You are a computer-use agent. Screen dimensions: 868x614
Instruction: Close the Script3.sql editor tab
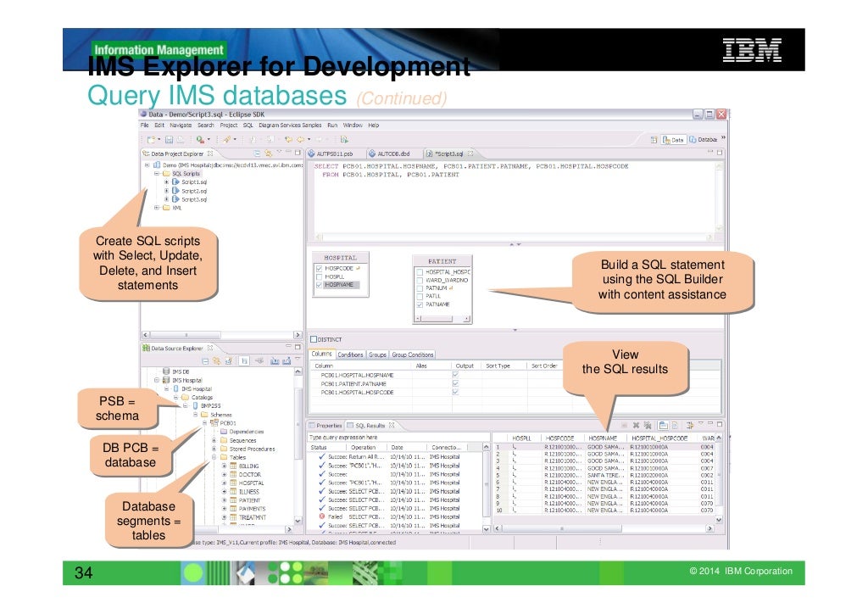pos(470,153)
